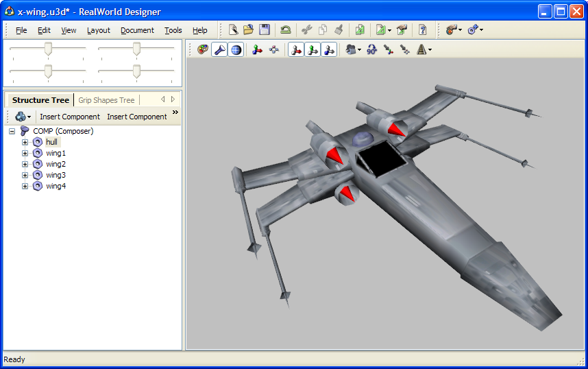Viewport: 588px width, 369px height.
Task: Toggle the red X-axis lock button
Action: (x=296, y=49)
